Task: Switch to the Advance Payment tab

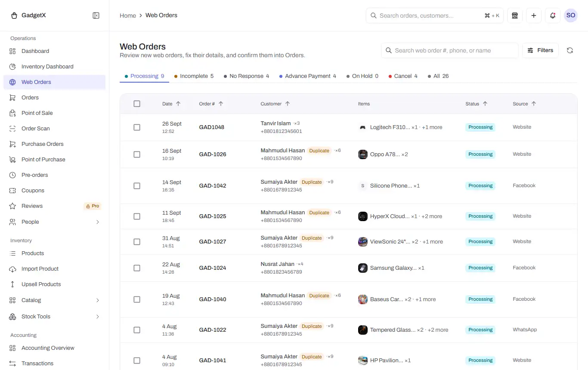Action: [308, 76]
